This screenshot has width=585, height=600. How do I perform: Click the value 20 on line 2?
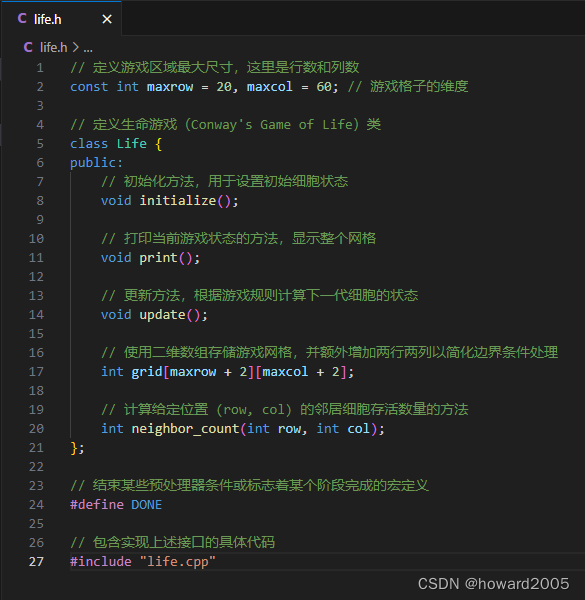(x=224, y=87)
